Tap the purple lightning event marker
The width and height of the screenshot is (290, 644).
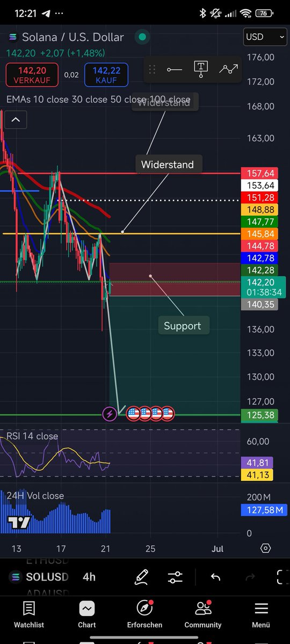[110, 414]
